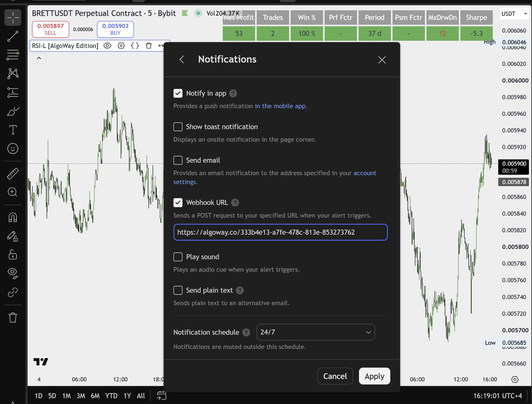The height and width of the screenshot is (404, 532).
Task: Remove drawings with the trash icon
Action: [x=13, y=317]
